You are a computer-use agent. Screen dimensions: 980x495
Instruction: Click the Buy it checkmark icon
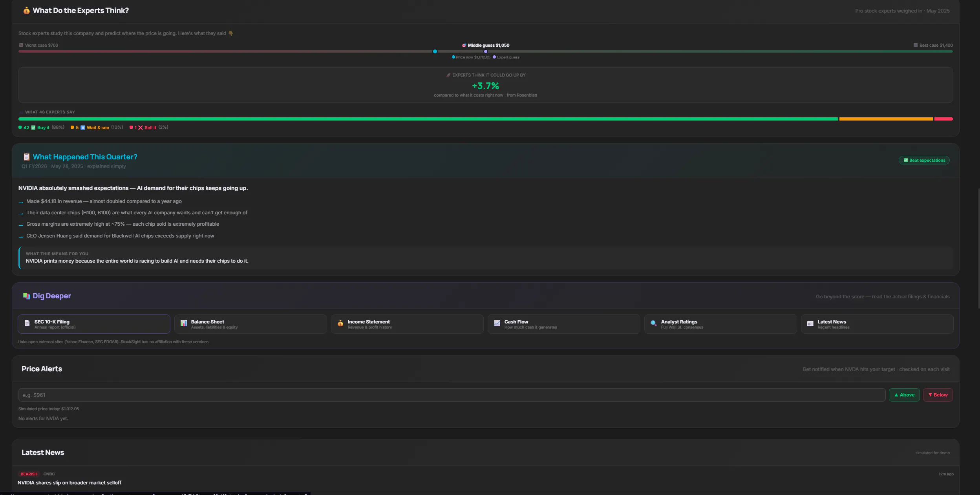pos(33,128)
